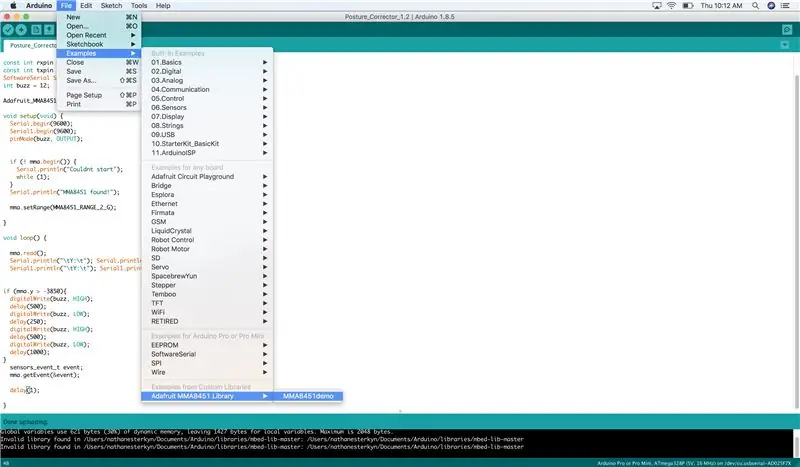Choose Print from the File menu
800x467 pixels.
pyautogui.click(x=99, y=104)
